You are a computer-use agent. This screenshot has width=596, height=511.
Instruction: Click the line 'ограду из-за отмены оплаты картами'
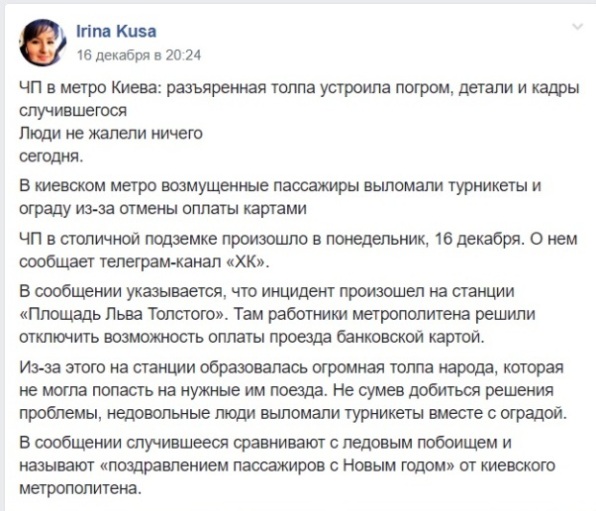point(163,209)
